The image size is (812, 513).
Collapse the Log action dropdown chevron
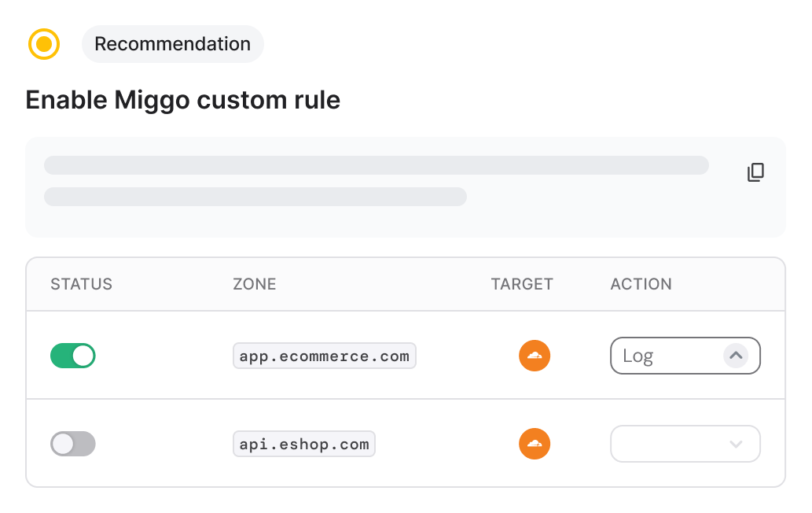pos(736,356)
